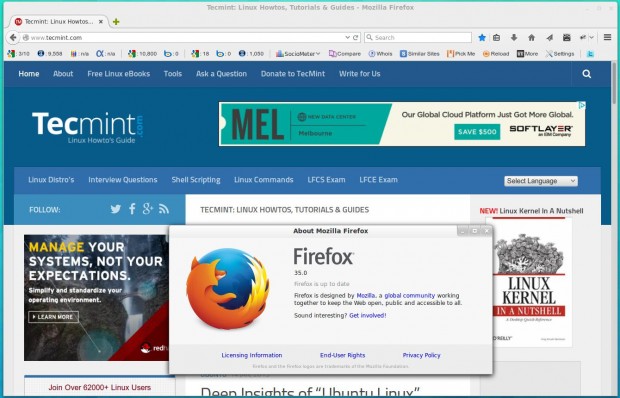The width and height of the screenshot is (620, 398).
Task: Open the global community link
Action: [410, 296]
